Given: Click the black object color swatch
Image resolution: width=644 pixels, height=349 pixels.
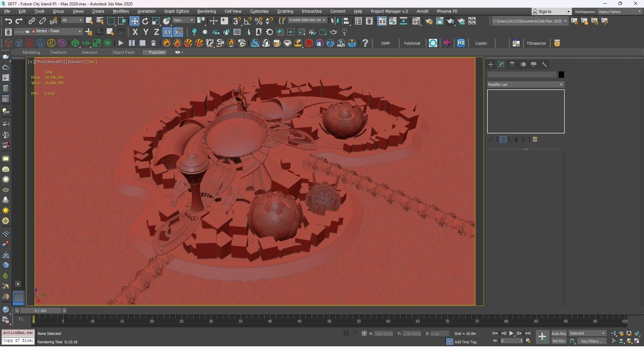Looking at the screenshot, I should [x=561, y=74].
